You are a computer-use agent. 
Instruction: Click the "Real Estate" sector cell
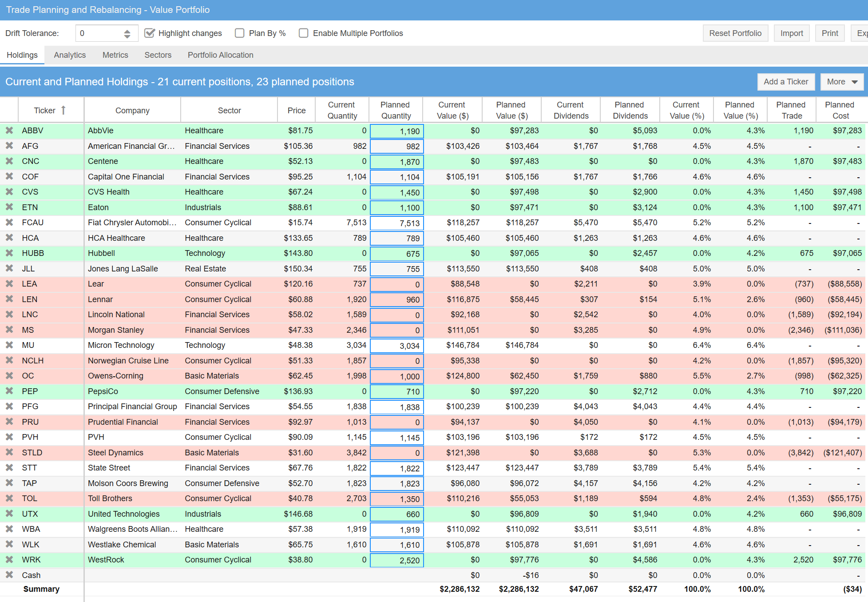click(206, 269)
